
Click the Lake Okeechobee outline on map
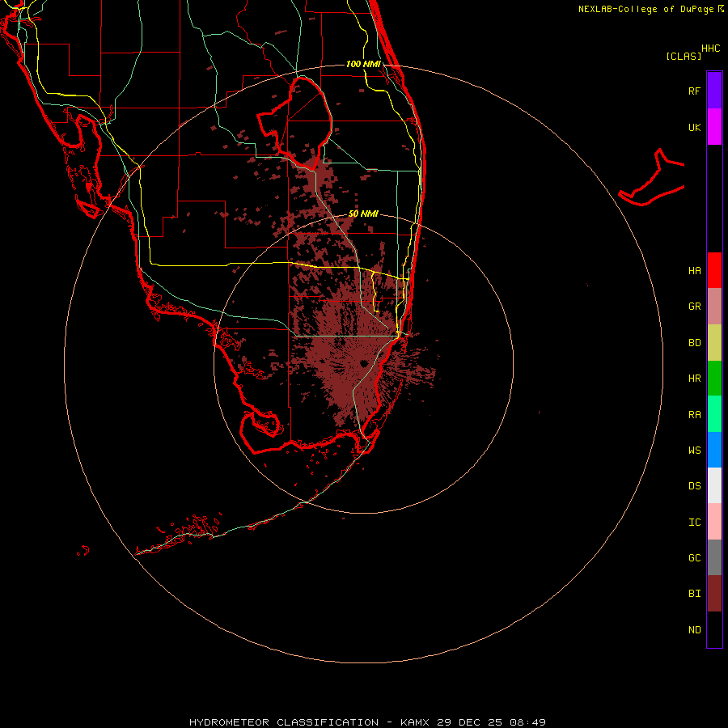pyautogui.click(x=295, y=123)
